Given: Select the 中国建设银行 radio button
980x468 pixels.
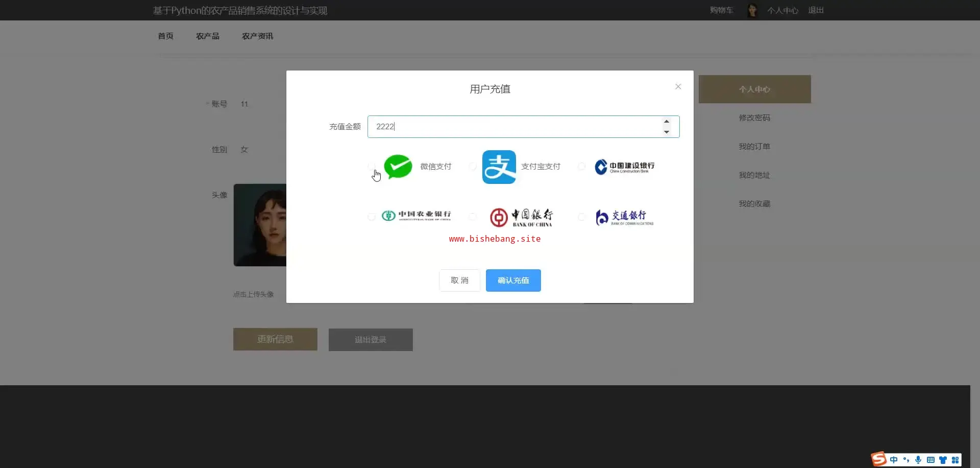Looking at the screenshot, I should pos(581,167).
